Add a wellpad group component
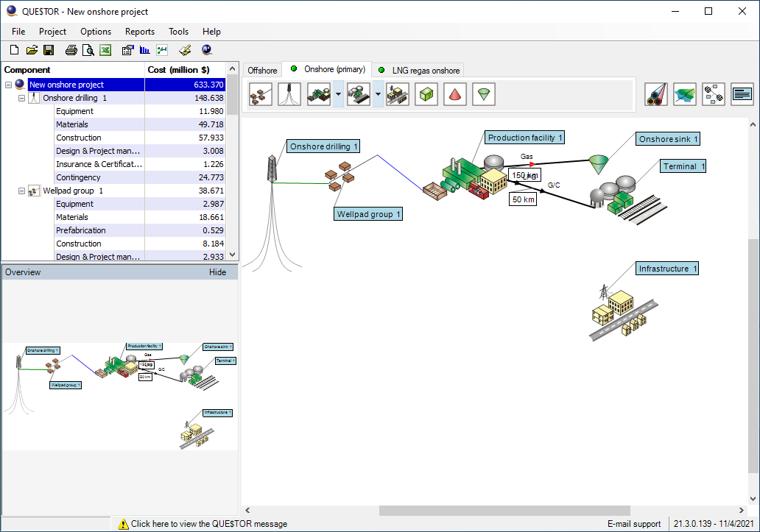Image resolution: width=760 pixels, height=532 pixels. [261, 94]
